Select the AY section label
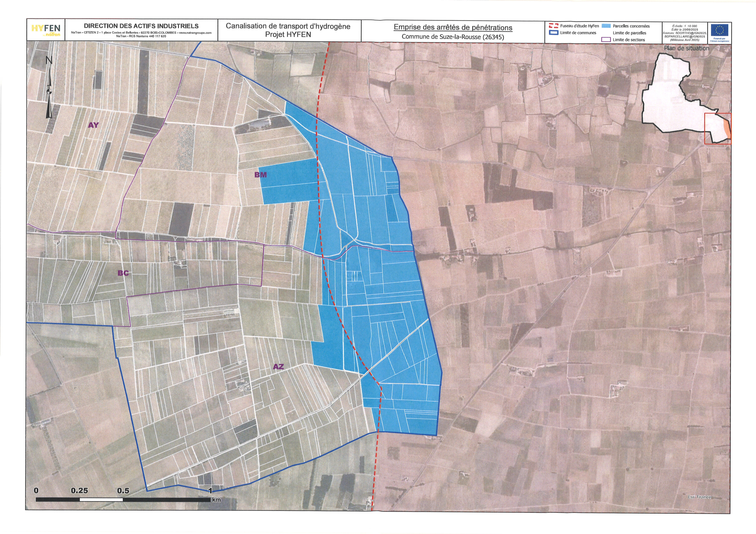 point(93,125)
